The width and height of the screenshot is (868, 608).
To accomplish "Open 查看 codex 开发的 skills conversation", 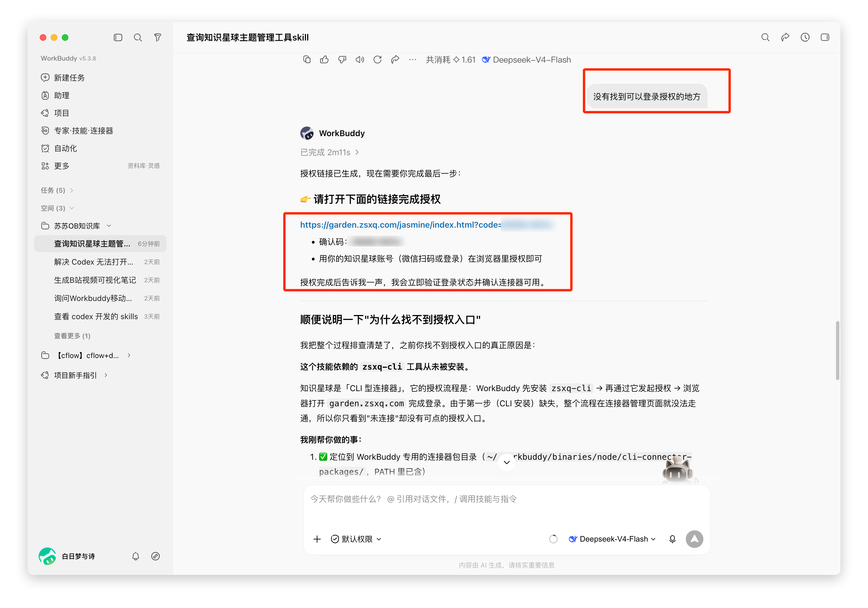I will (x=100, y=316).
